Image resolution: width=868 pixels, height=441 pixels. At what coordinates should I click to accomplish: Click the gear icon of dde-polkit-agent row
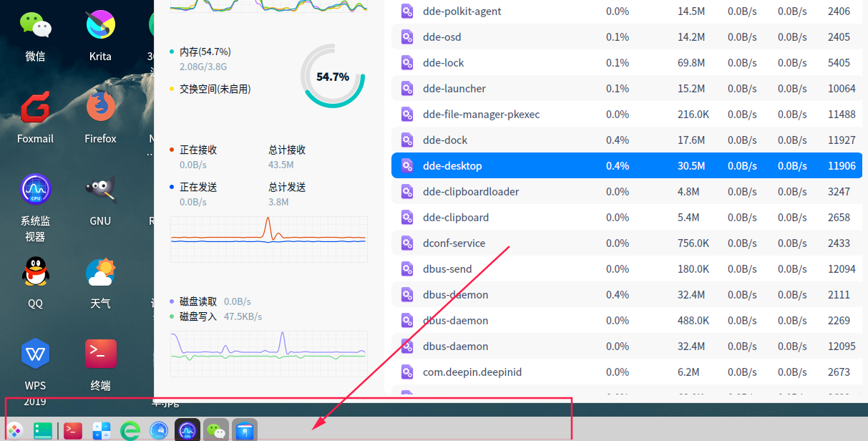[x=407, y=11]
